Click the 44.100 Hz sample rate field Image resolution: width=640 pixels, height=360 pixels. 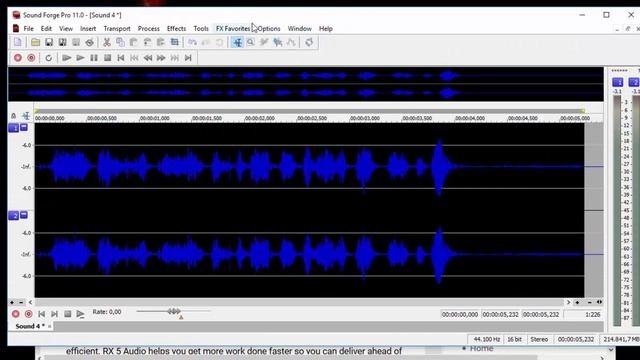(x=486, y=339)
